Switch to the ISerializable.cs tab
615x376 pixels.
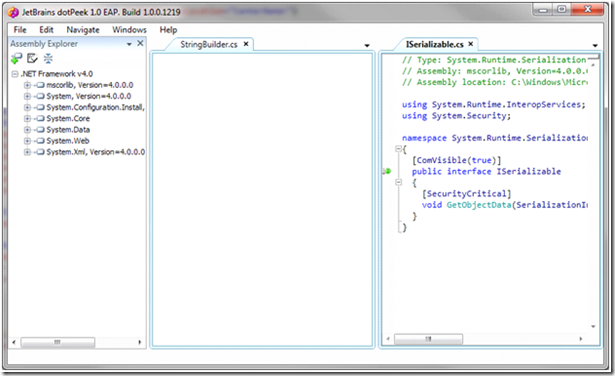point(435,44)
